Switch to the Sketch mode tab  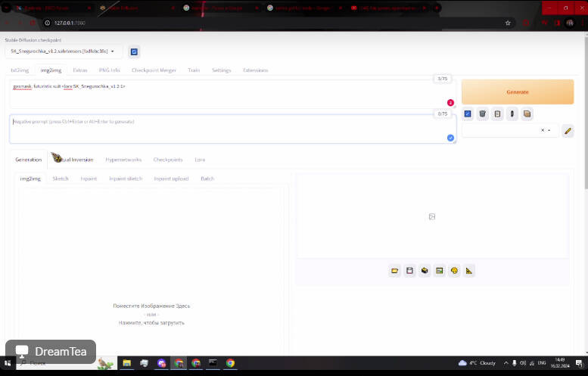click(61, 179)
